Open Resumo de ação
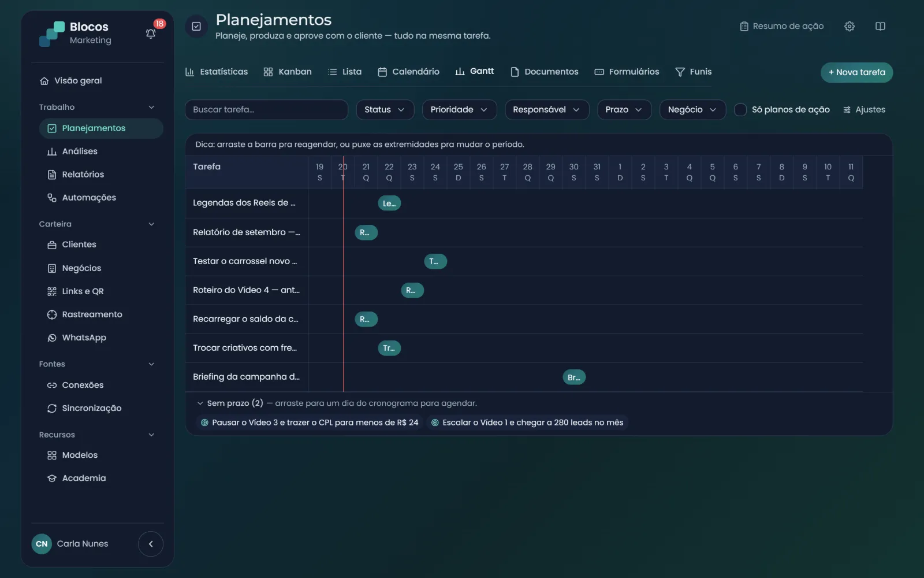 782,26
